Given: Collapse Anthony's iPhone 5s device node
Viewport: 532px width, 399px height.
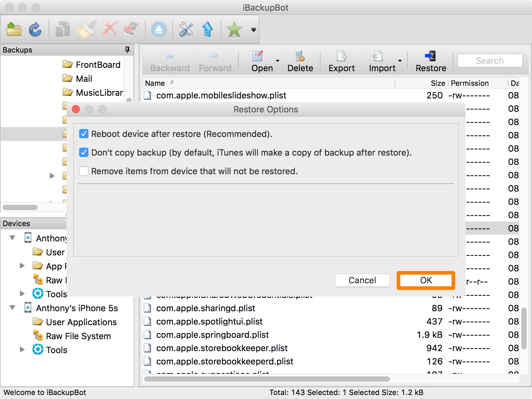Looking at the screenshot, I should point(13,308).
